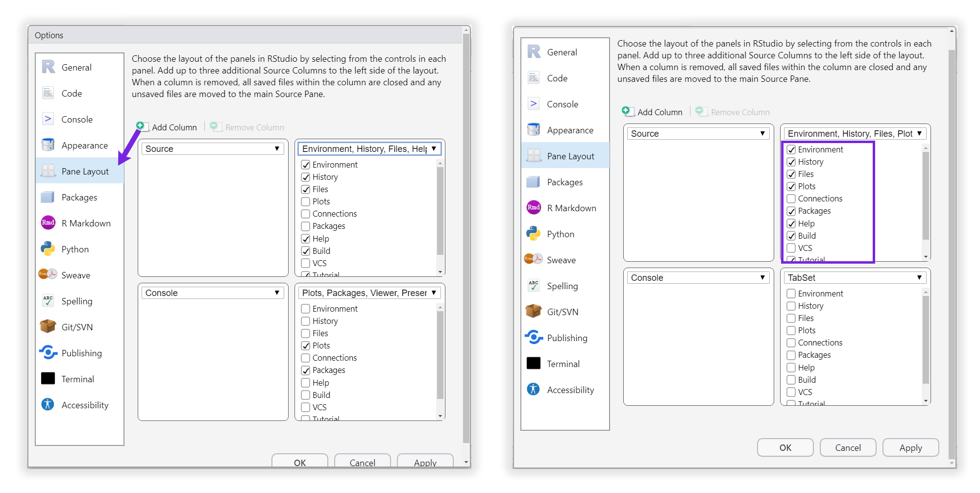Screen dimensions: 980x493
Task: Click Add Column label in right window
Action: tap(660, 112)
